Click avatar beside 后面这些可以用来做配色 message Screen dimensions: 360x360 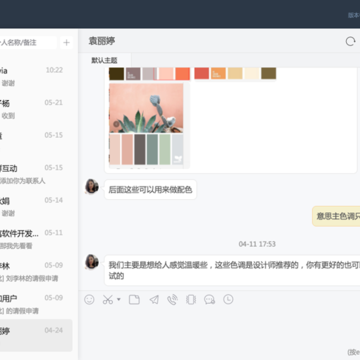[x=92, y=186]
